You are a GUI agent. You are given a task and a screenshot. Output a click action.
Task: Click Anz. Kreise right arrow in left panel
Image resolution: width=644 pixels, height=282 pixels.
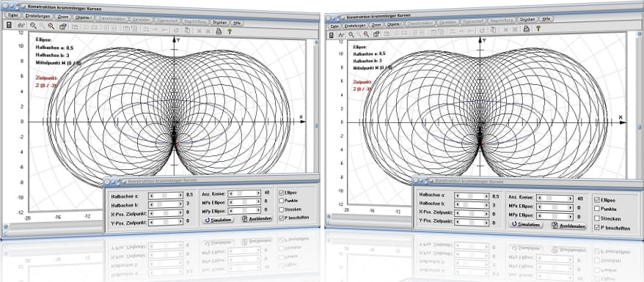(259, 193)
